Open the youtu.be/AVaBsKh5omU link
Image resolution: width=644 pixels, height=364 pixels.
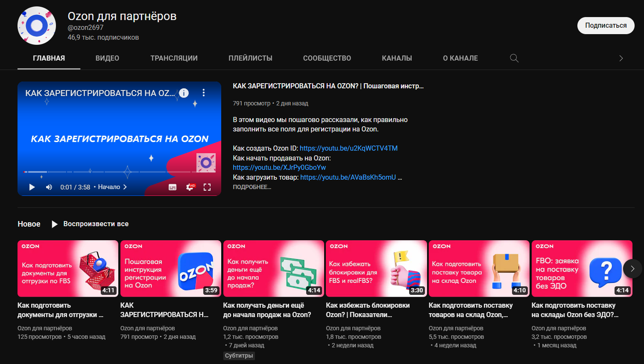tap(348, 177)
